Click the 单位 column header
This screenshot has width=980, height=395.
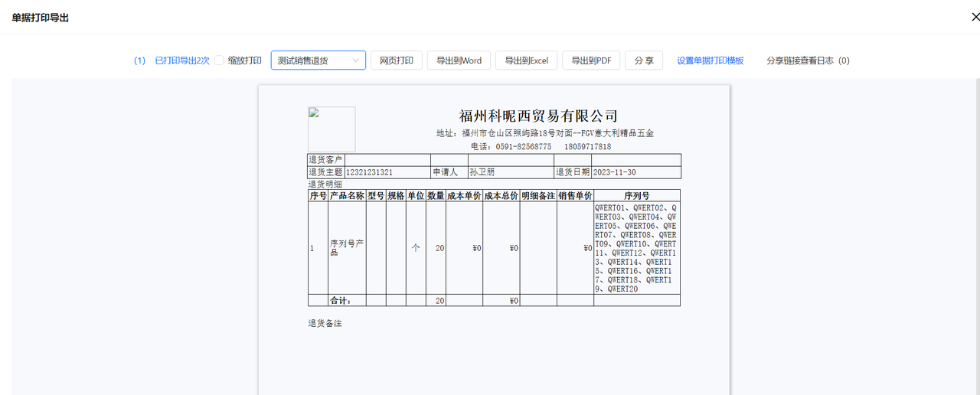(416, 196)
